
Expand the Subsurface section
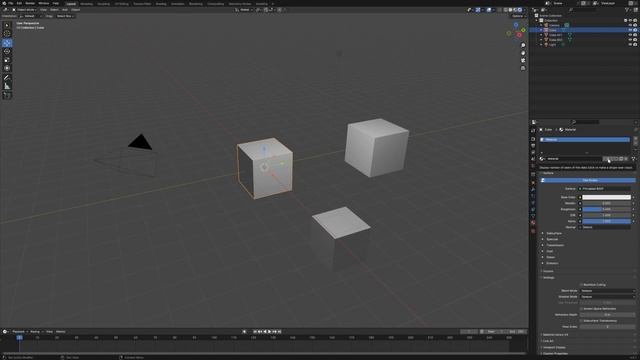pos(554,233)
